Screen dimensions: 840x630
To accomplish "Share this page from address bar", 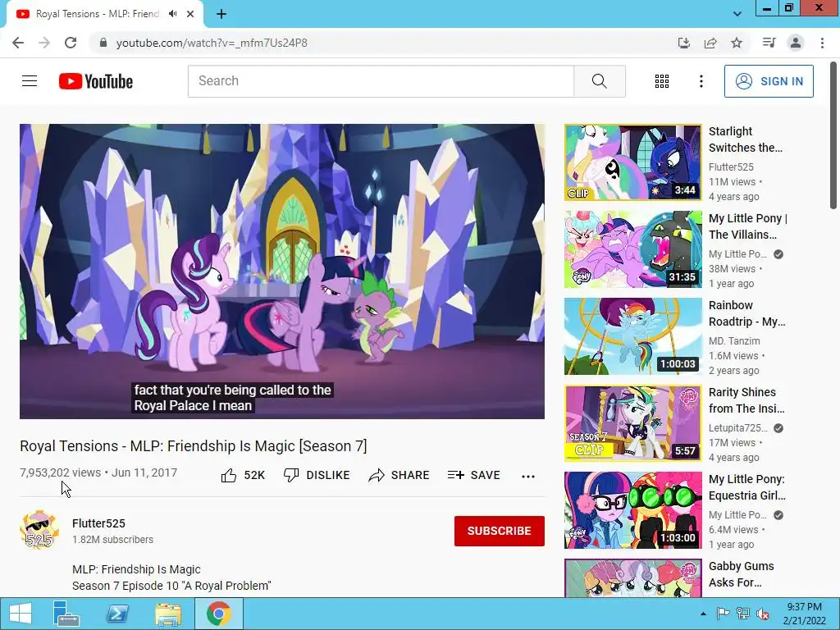I will pos(710,43).
